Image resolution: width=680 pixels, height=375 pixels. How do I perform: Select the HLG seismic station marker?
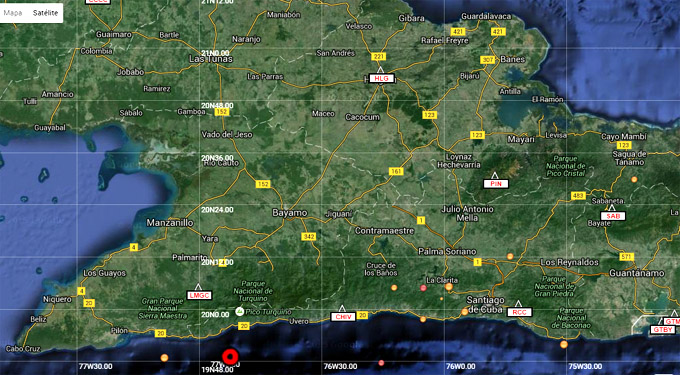[382, 78]
